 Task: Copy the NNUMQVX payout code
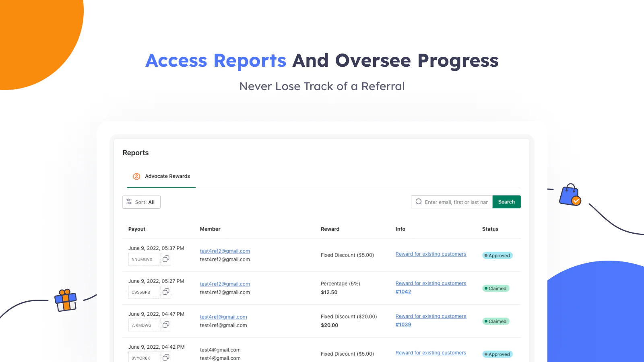pyautogui.click(x=166, y=259)
